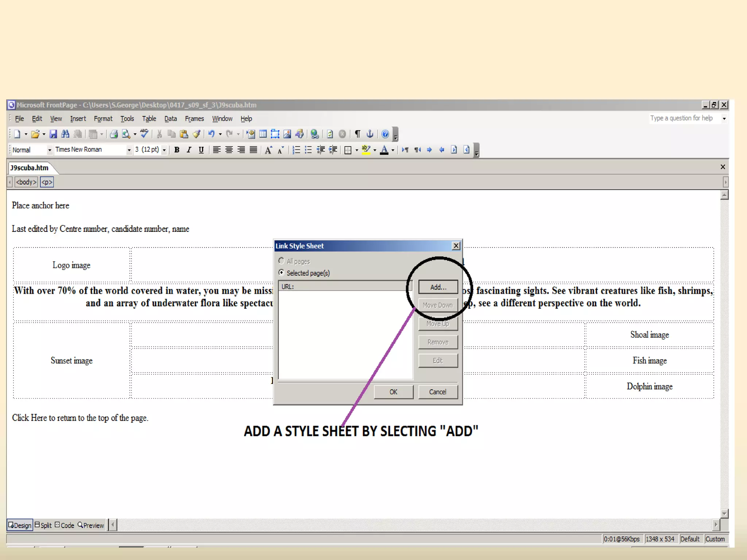Click the Insert Hyperlink globe icon
The width and height of the screenshot is (747, 560).
[314, 134]
